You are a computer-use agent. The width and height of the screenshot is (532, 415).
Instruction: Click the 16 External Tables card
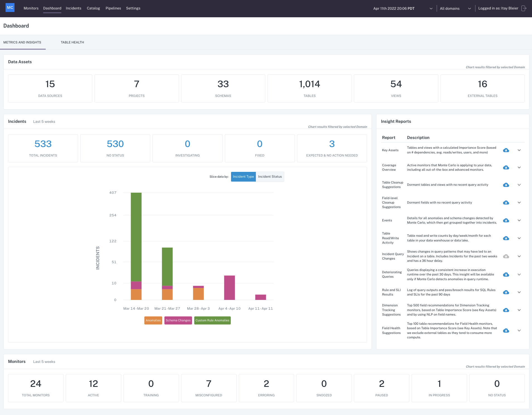point(483,88)
